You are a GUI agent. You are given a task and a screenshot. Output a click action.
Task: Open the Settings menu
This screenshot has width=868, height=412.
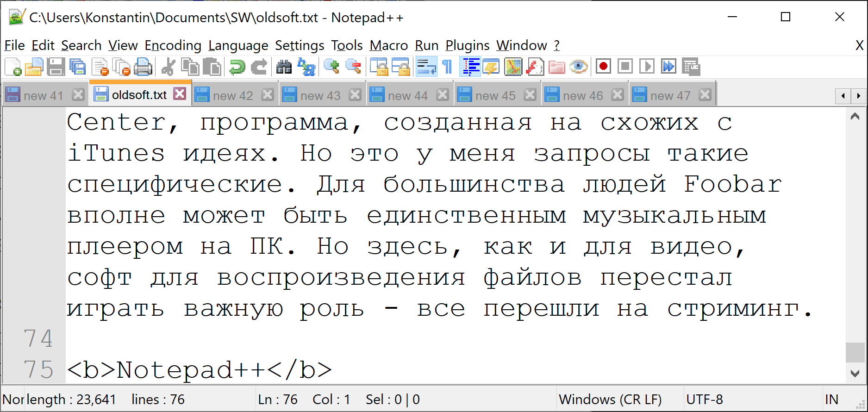300,45
